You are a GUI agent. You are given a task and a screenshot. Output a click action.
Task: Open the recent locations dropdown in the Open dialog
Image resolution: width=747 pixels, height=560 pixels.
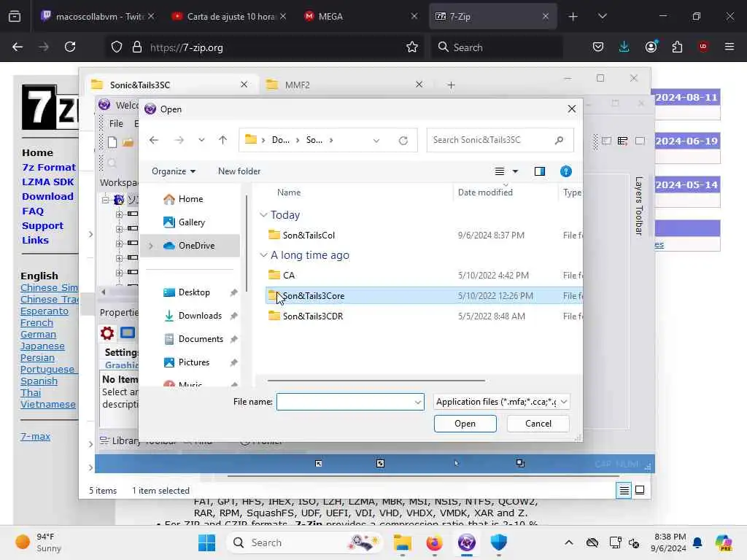point(201,140)
